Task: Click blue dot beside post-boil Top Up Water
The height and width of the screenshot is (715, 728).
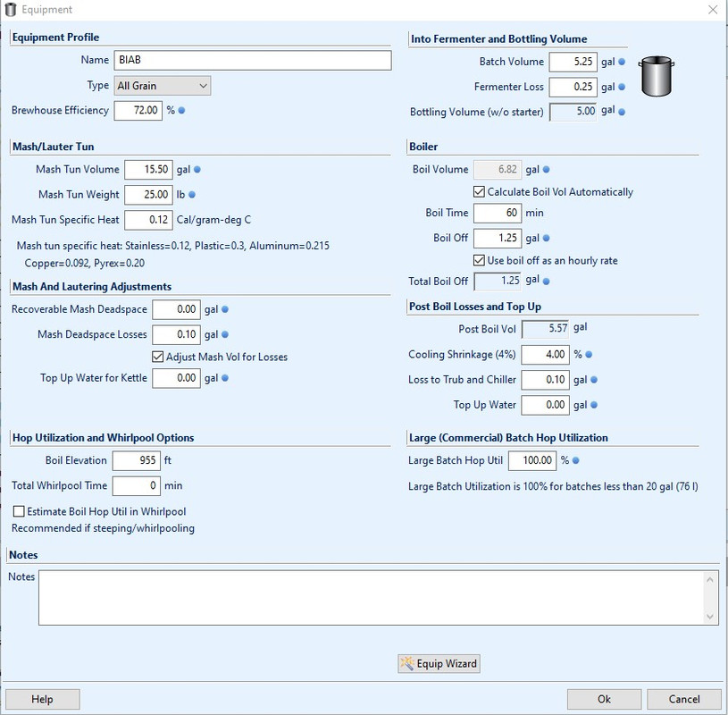Action: [x=593, y=405]
